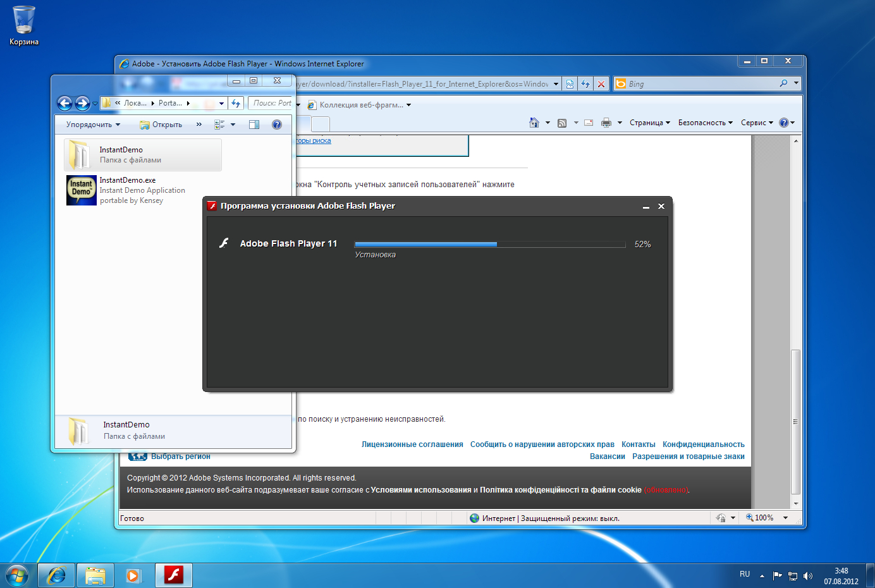The height and width of the screenshot is (588, 875).
Task: Open the Сервис menu in IE
Action: (757, 123)
